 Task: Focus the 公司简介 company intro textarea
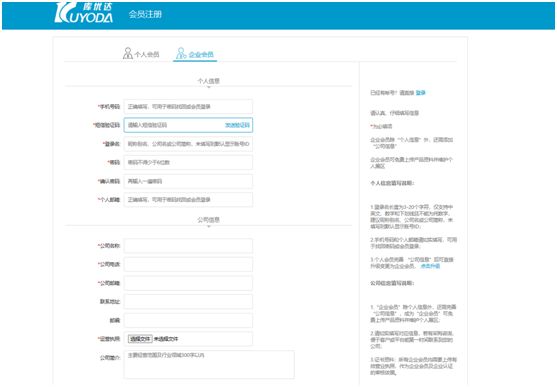pos(209,365)
